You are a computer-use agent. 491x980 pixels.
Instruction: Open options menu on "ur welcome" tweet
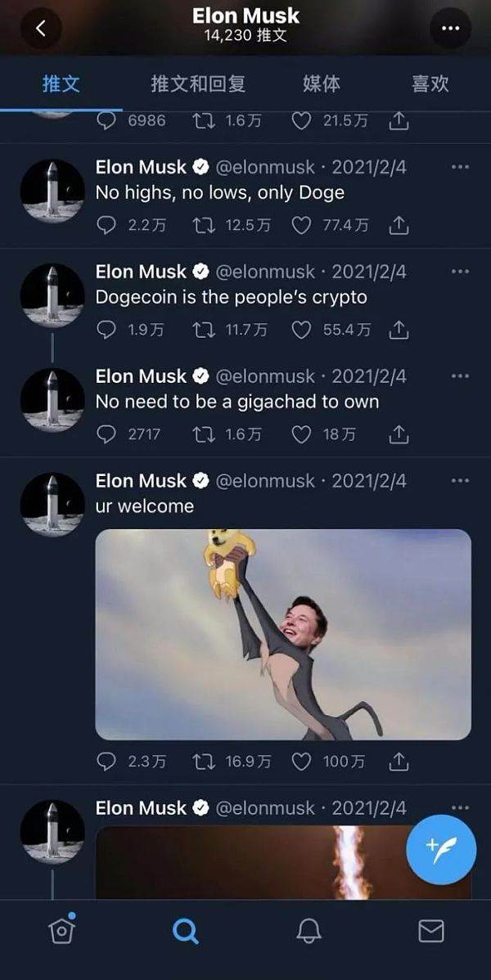tap(460, 481)
